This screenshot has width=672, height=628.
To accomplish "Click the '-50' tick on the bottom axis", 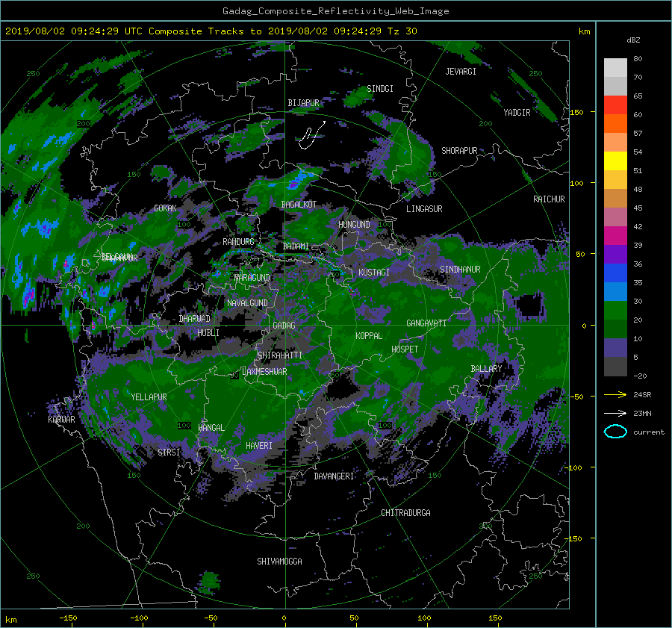I will (211, 618).
